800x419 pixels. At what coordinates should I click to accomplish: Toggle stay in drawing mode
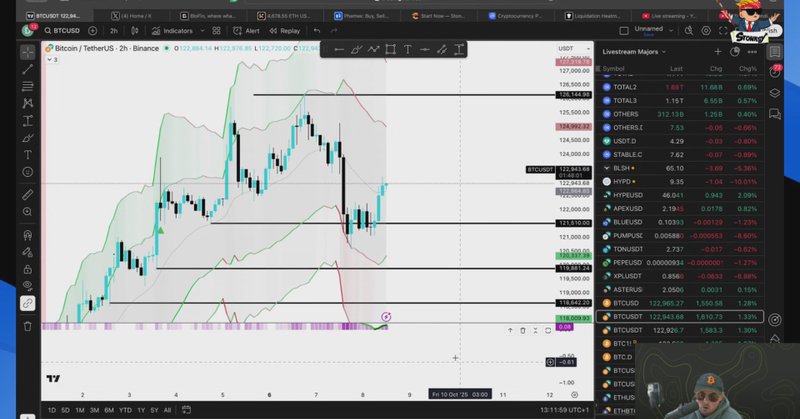[28, 252]
